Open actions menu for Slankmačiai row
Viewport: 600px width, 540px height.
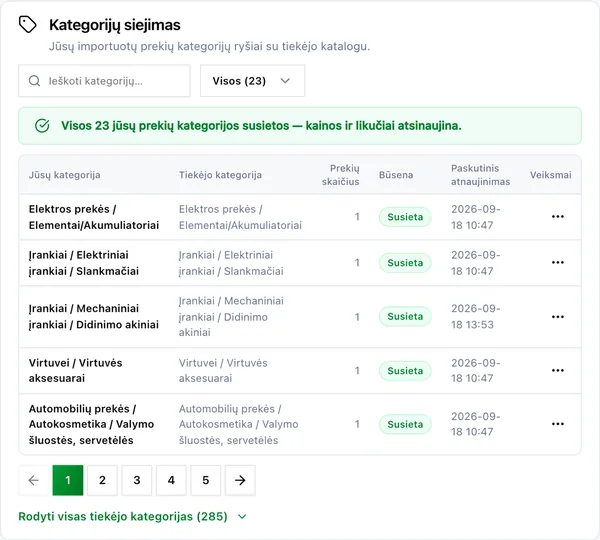tap(558, 263)
